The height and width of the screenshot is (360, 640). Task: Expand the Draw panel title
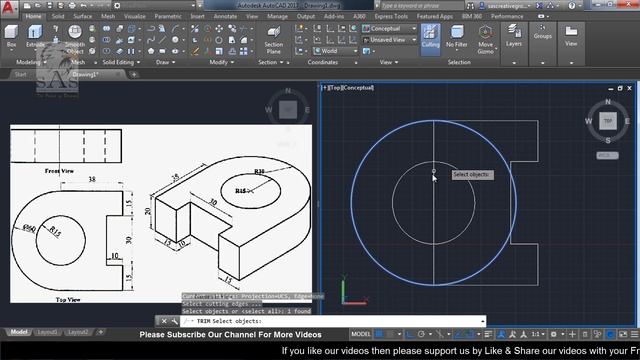pos(166,62)
